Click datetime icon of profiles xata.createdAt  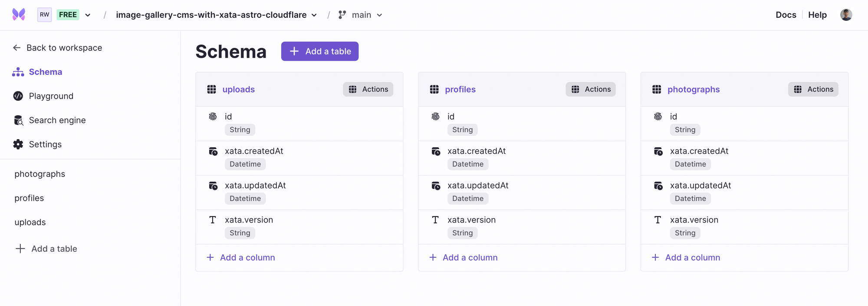[436, 151]
